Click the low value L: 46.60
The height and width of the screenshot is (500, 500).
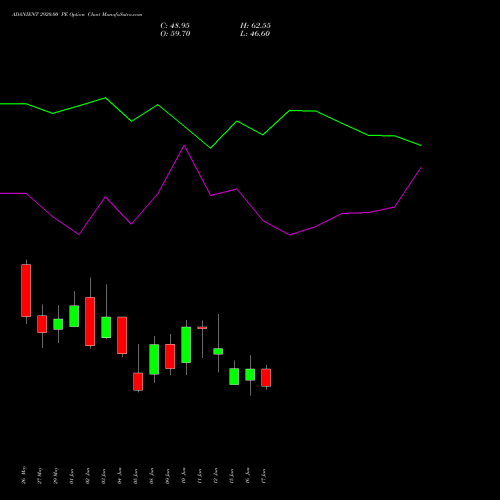[x=255, y=34]
